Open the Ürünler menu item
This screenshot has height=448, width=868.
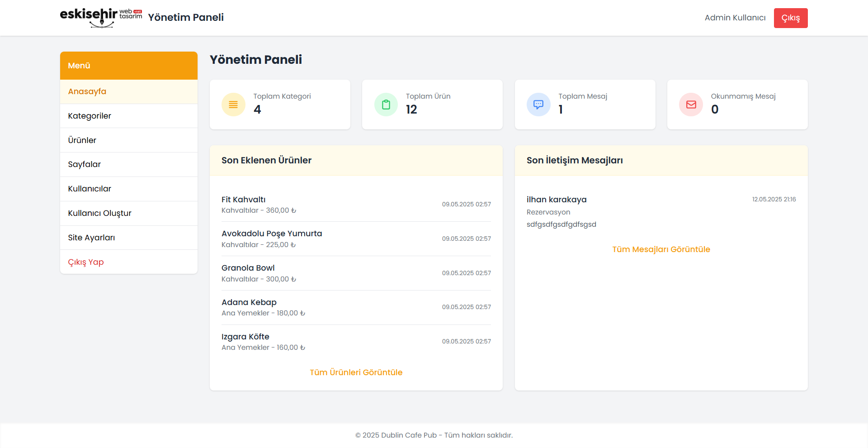(x=82, y=140)
